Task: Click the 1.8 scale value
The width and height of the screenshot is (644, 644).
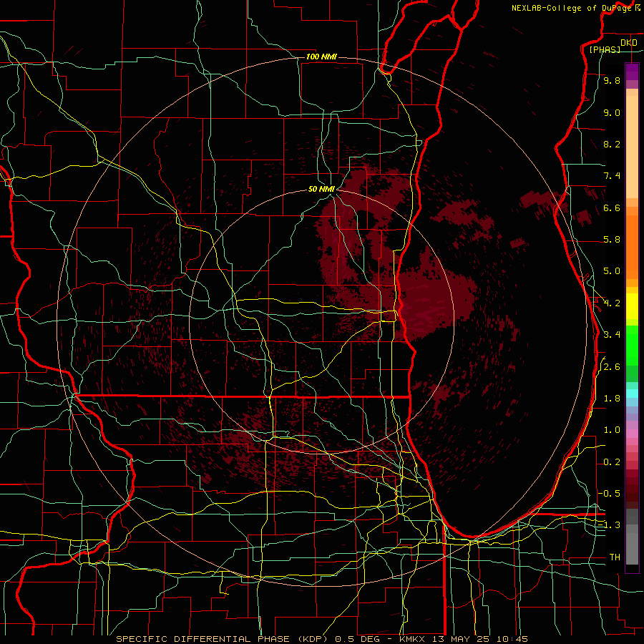Action: 612,399
